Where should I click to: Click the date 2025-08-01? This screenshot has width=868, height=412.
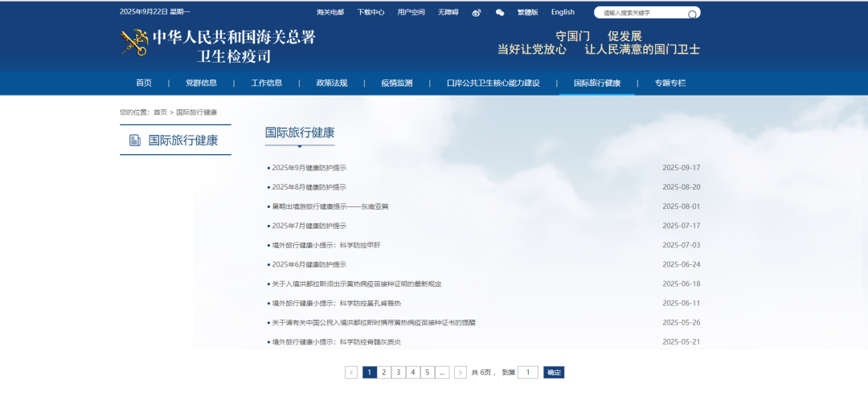coord(682,207)
